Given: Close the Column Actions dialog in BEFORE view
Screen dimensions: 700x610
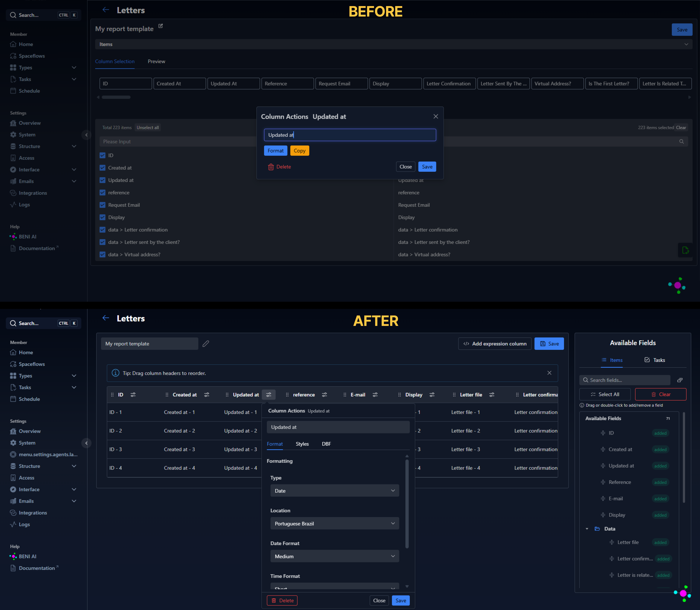Looking at the screenshot, I should pos(436,116).
